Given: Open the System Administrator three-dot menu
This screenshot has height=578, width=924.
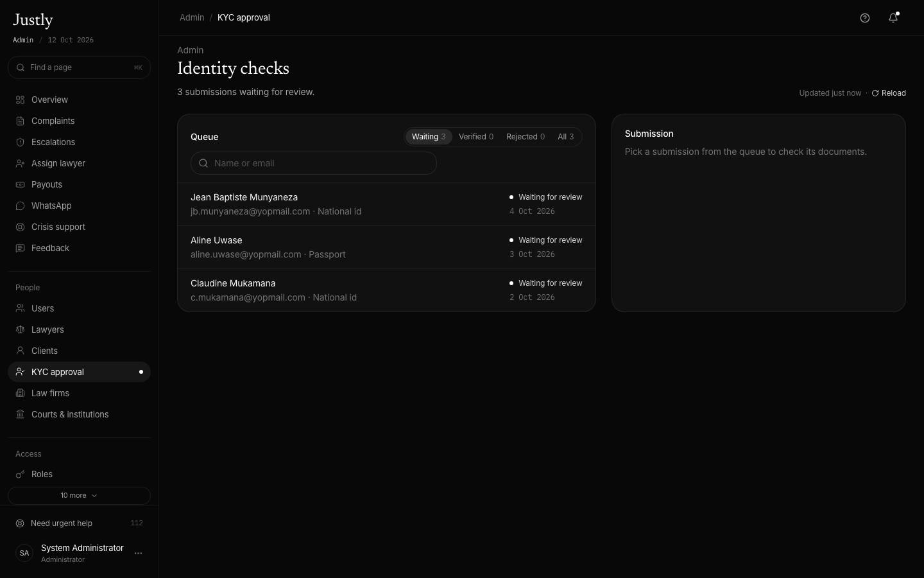Looking at the screenshot, I should pos(138,553).
